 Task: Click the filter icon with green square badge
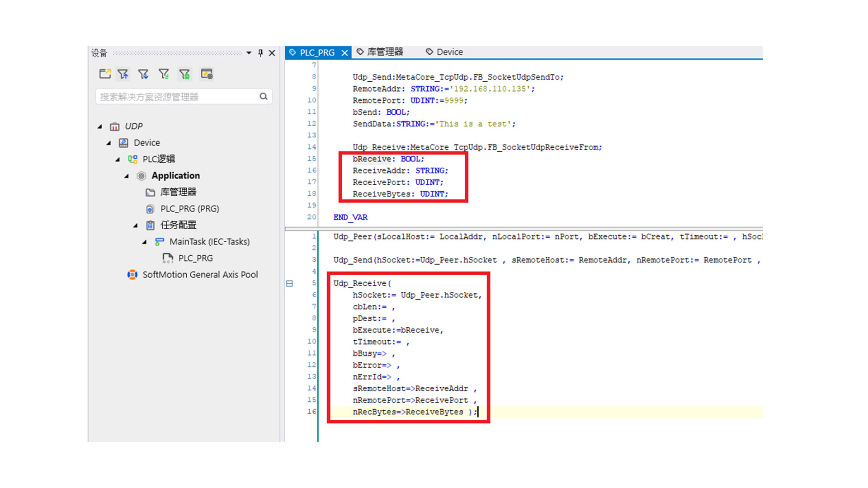click(184, 74)
